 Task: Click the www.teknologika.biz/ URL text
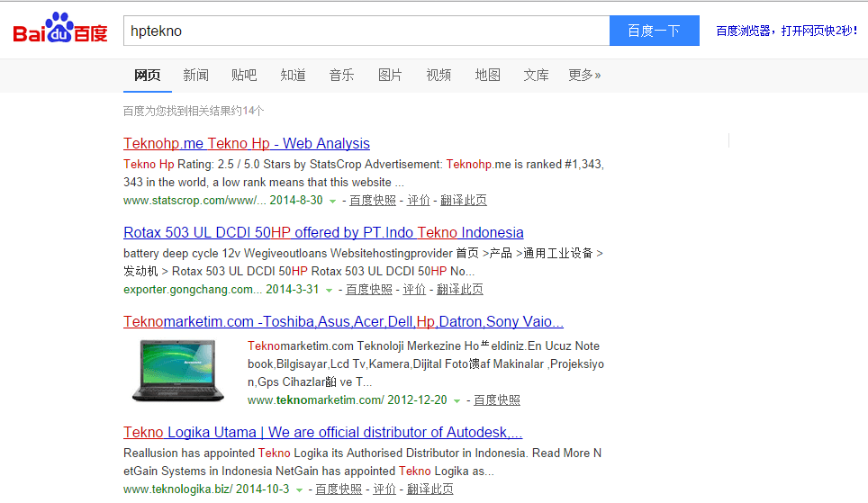(178, 490)
